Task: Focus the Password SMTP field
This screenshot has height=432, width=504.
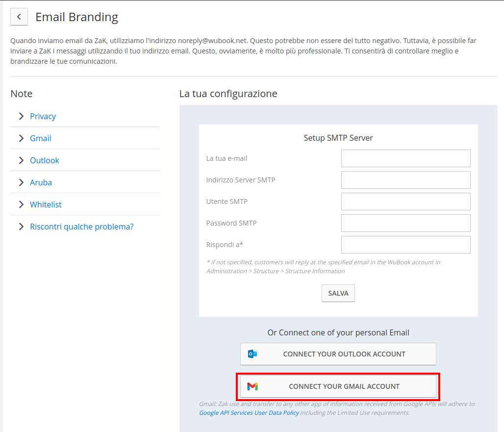Action: point(405,223)
